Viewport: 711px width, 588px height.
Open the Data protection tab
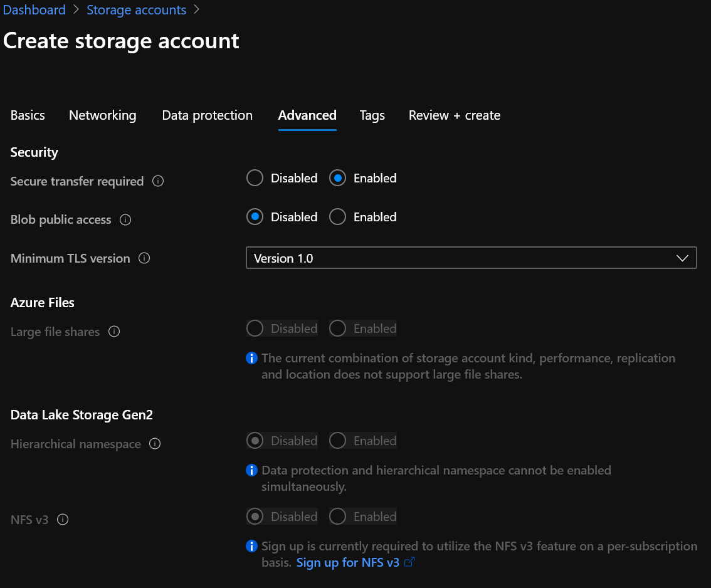pyautogui.click(x=208, y=115)
